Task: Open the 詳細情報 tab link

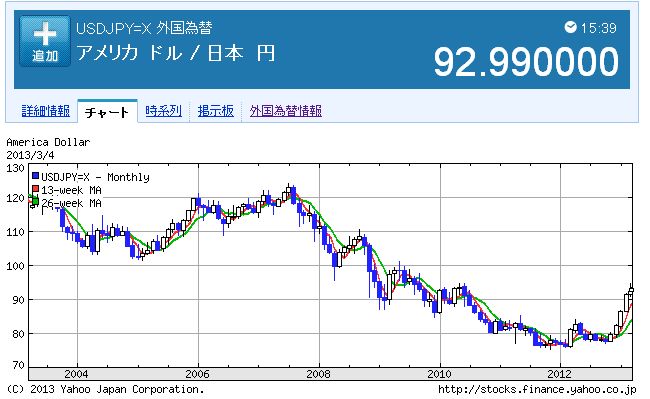Action: [46, 111]
